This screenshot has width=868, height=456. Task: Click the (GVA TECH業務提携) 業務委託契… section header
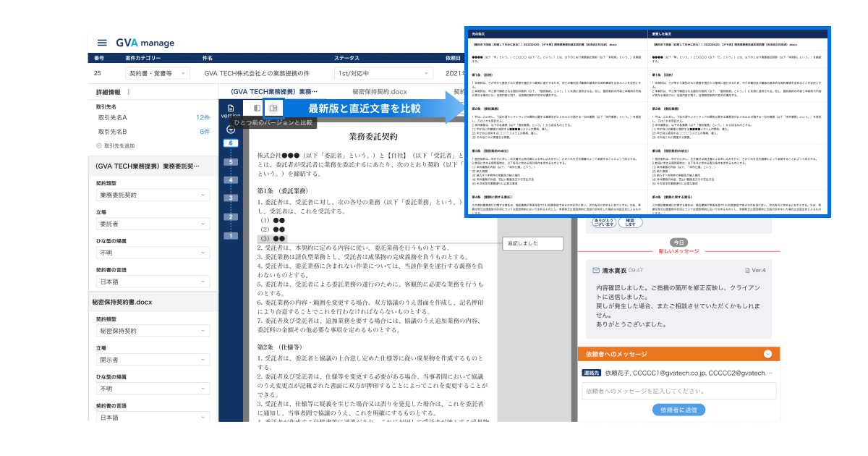point(153,166)
